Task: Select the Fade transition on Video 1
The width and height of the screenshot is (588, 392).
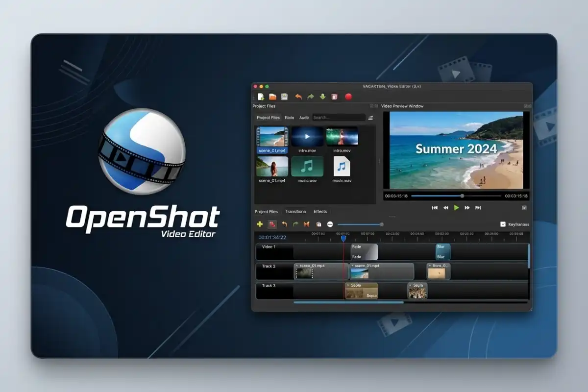Action: click(364, 252)
